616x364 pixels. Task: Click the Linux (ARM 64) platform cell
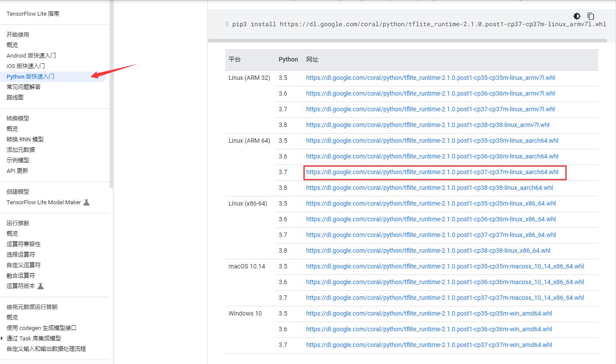(x=249, y=141)
